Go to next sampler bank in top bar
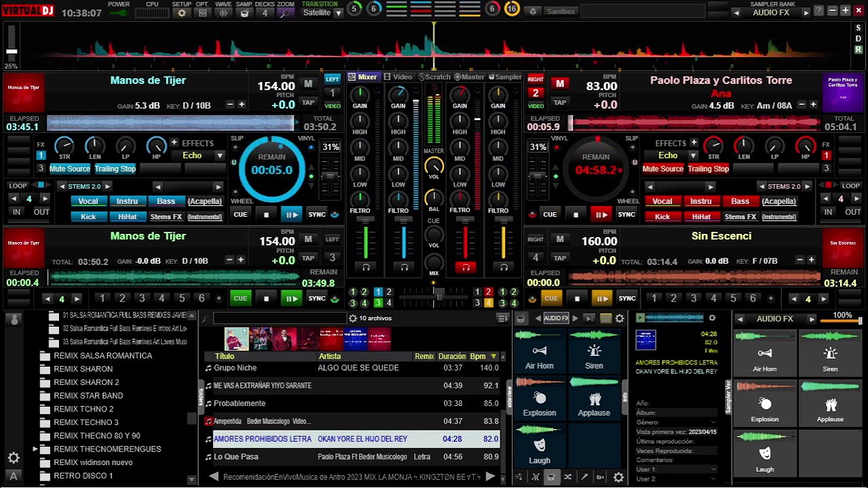This screenshot has height=488, width=868. [806, 13]
